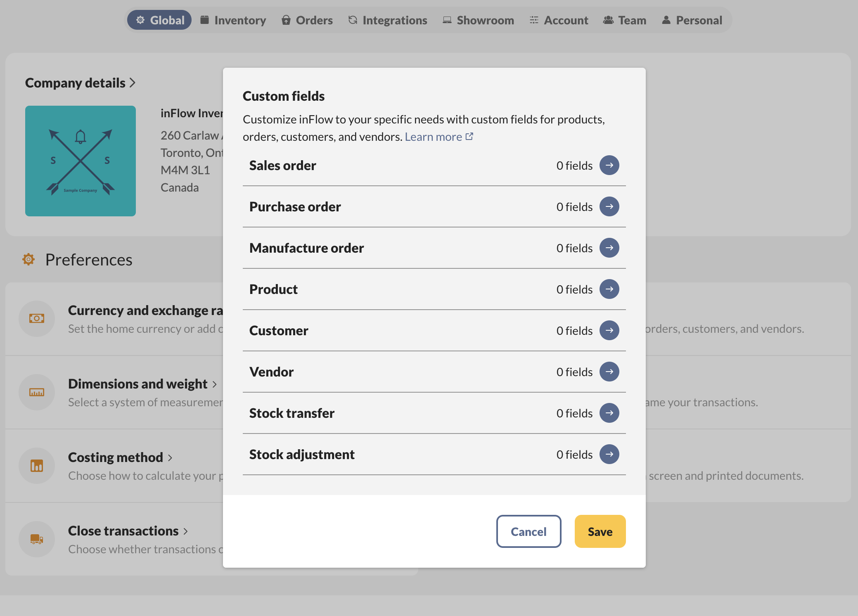858x616 pixels.
Task: Click '0 fields' count in Product row
Action: [x=574, y=289]
